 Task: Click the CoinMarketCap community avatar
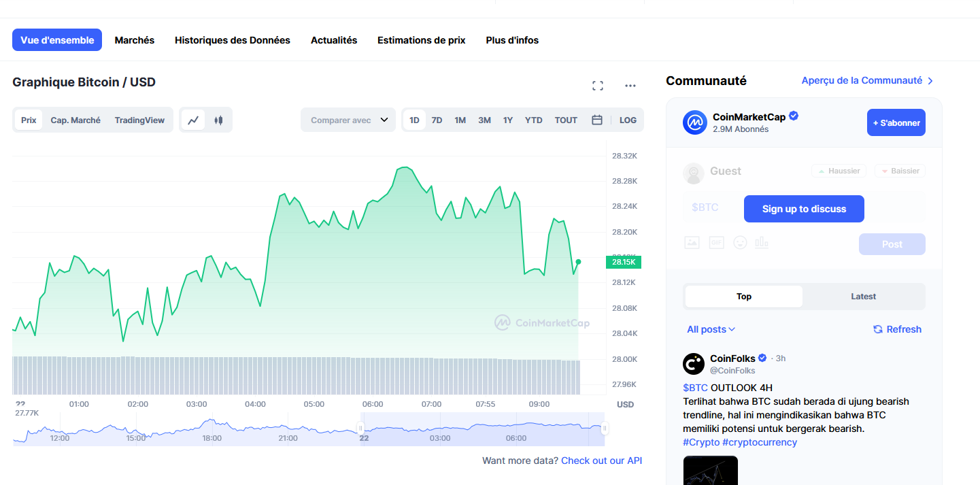695,122
